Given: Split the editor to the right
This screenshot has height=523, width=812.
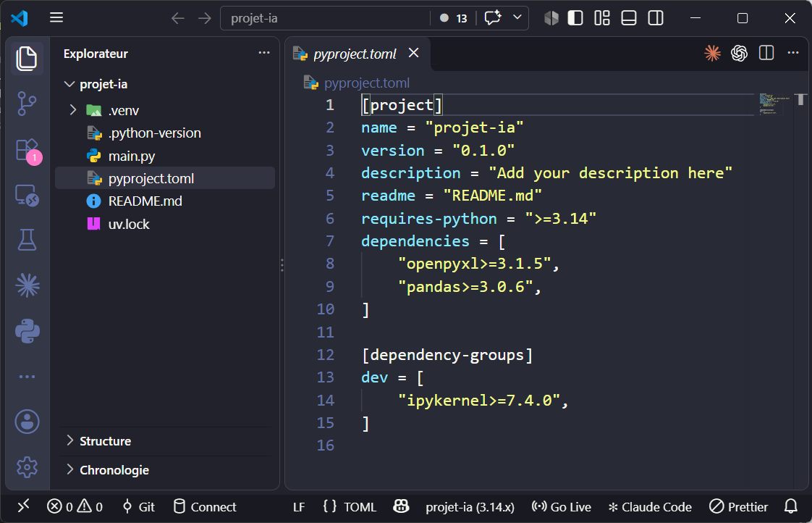Looking at the screenshot, I should [766, 53].
